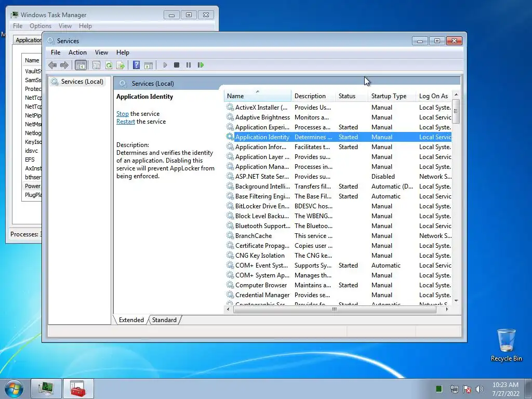Click the volume speaker tray icon
The width and height of the screenshot is (532, 399).
(480, 389)
